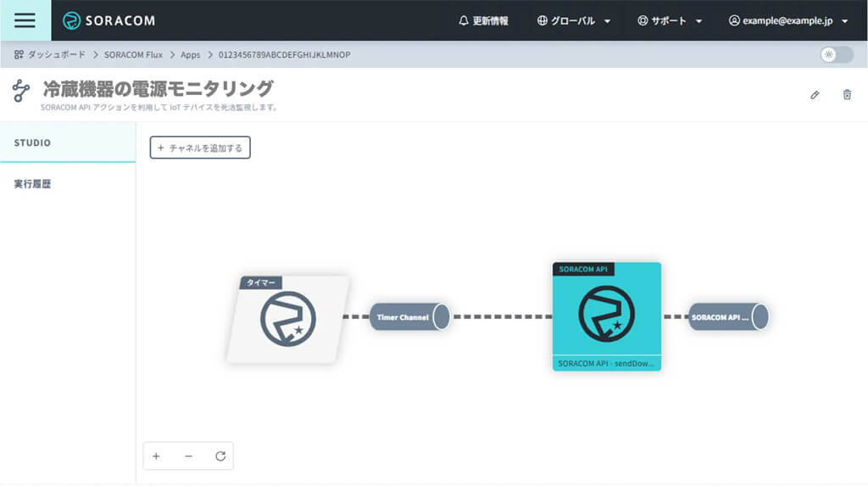Click the app ID breadcrumb 0123456789ABCDEFGHIJKLMNOP
Image resolution: width=868 pixels, height=487 pixels.
[x=284, y=54]
